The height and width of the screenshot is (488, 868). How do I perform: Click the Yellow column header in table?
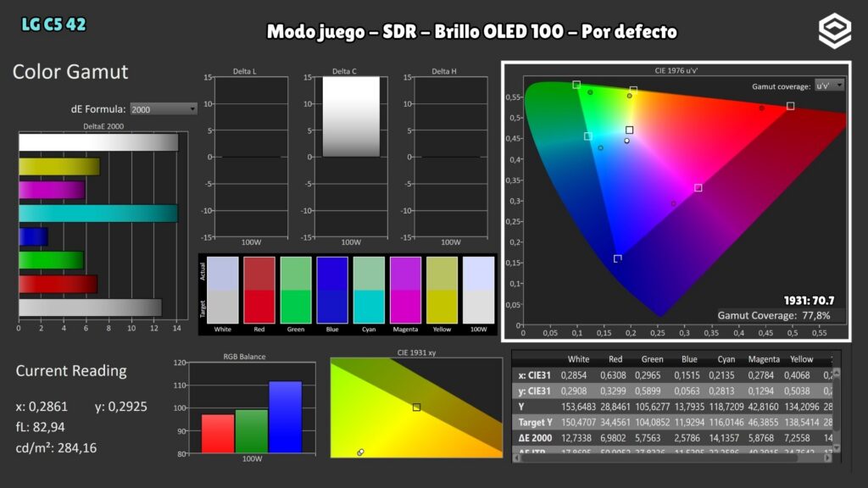pyautogui.click(x=801, y=359)
